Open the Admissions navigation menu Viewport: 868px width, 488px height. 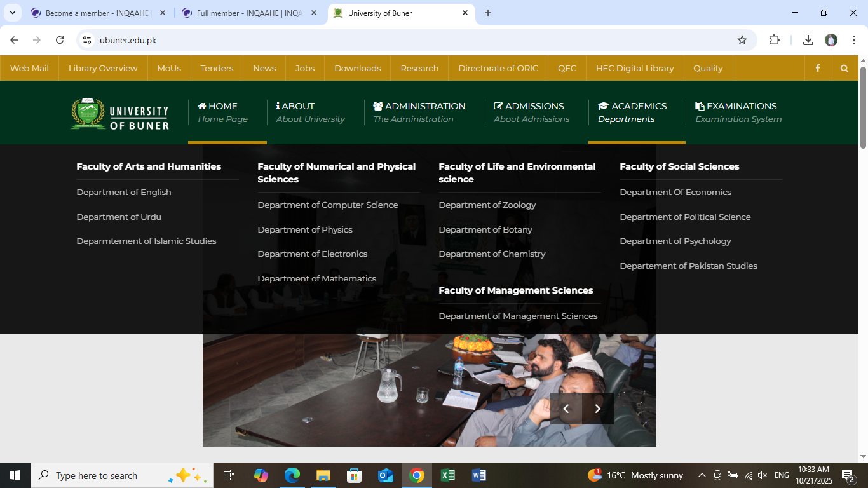531,112
